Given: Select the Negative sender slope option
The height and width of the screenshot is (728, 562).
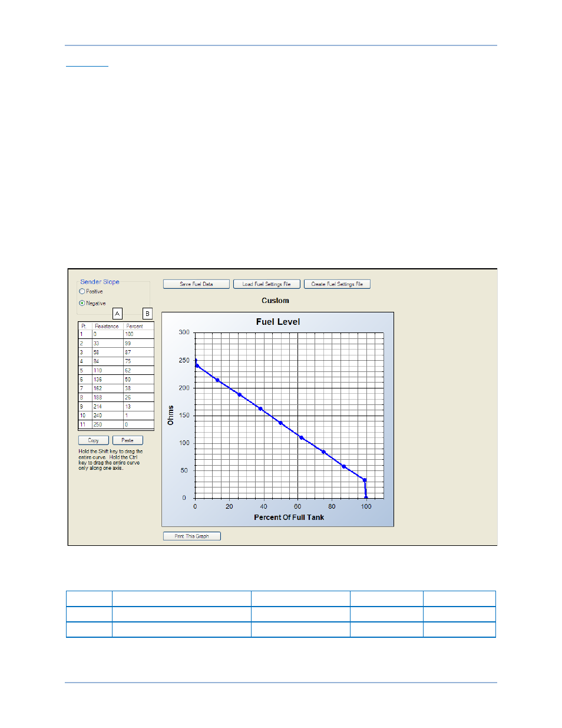Looking at the screenshot, I should coord(82,303).
